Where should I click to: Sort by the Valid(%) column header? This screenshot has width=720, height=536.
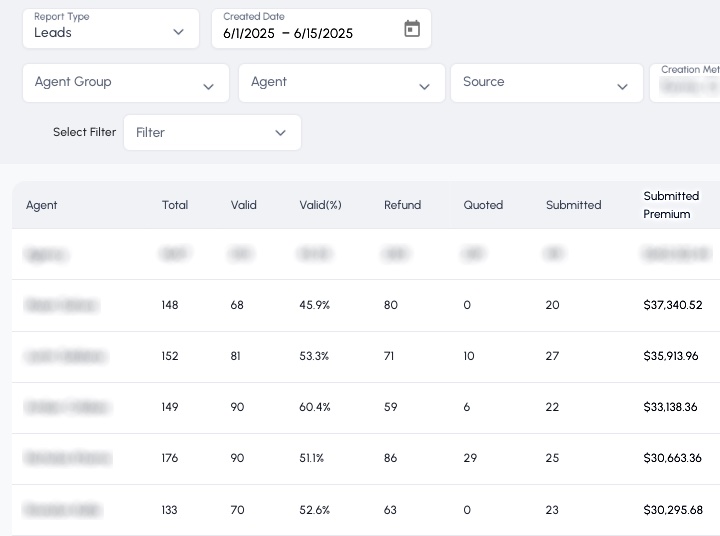(320, 205)
